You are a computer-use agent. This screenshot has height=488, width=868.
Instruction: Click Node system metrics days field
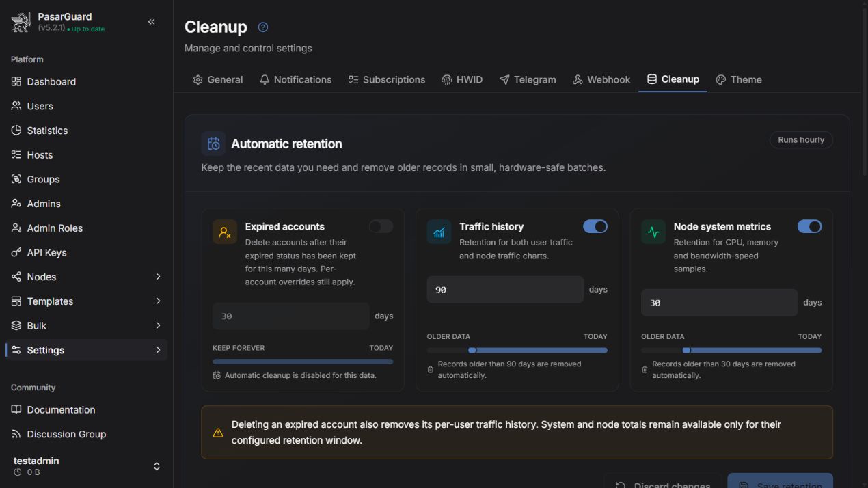point(720,303)
